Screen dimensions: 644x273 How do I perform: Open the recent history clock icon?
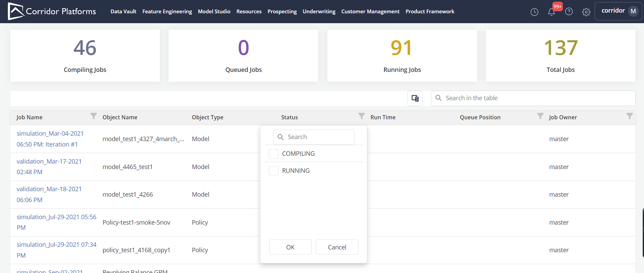click(534, 12)
